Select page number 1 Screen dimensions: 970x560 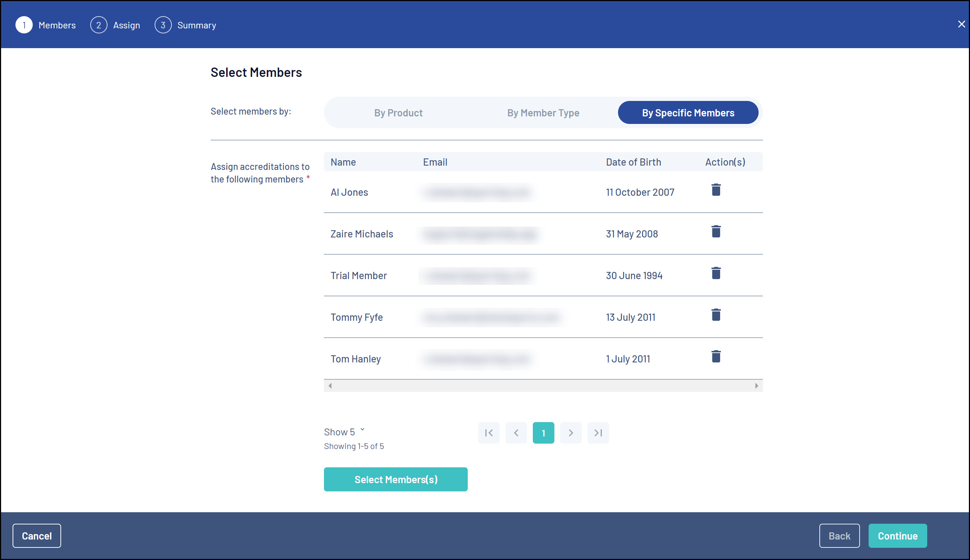[x=543, y=433]
